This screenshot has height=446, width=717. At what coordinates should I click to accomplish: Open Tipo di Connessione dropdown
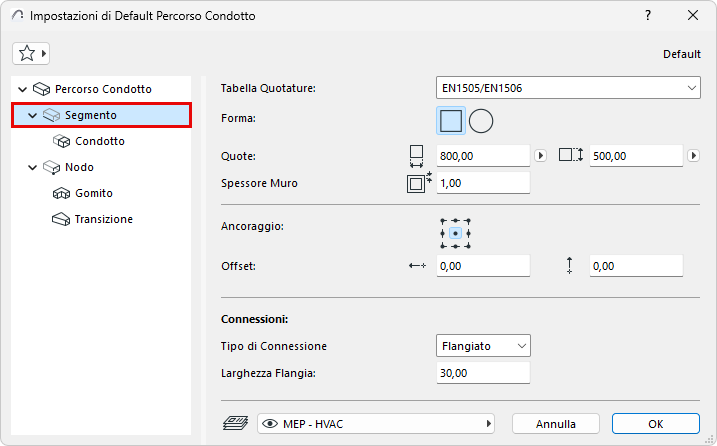(483, 346)
